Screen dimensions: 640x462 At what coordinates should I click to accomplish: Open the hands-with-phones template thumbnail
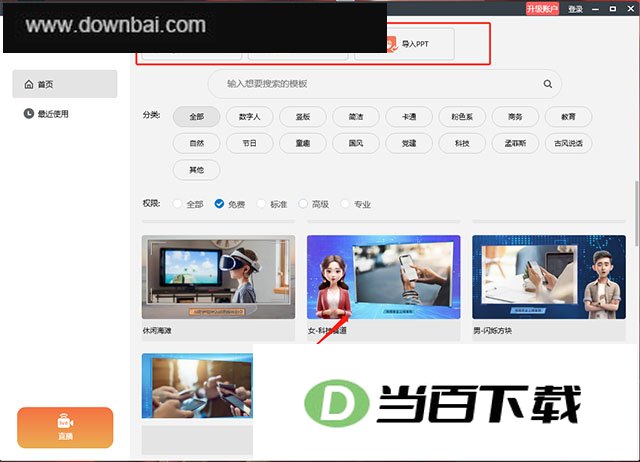(197, 386)
